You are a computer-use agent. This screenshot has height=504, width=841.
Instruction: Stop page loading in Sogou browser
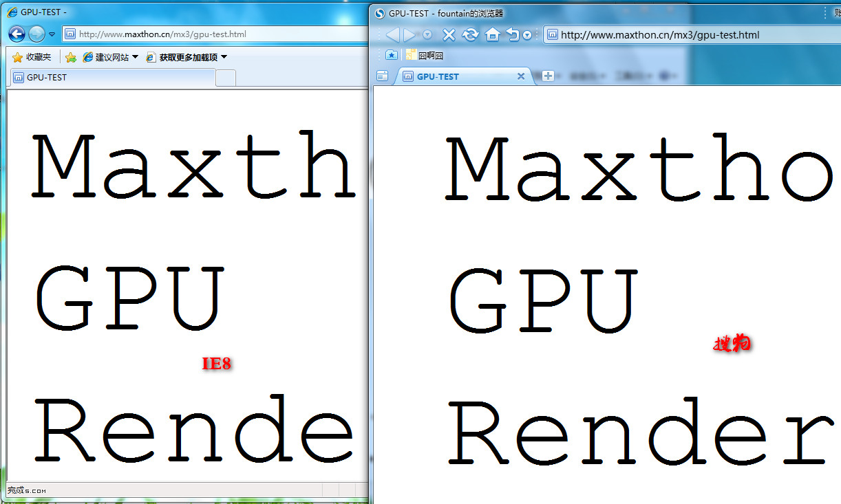(449, 34)
